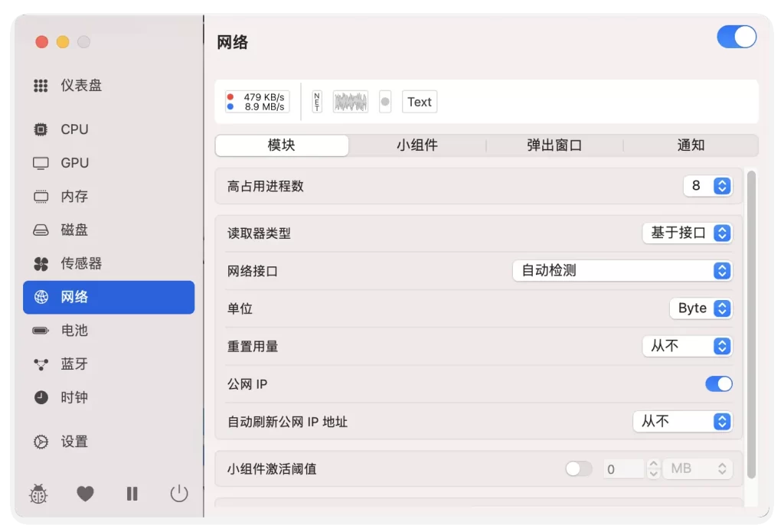The height and width of the screenshot is (532, 784).
Task: Expand the 网络接口 自动检测 dropdown
Action: [x=622, y=270]
